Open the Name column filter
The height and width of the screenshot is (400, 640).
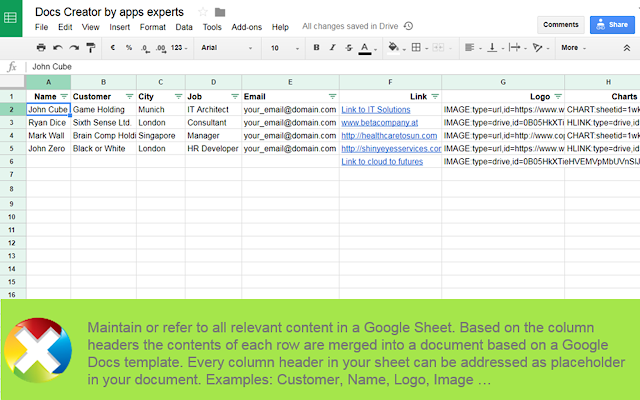[64, 96]
